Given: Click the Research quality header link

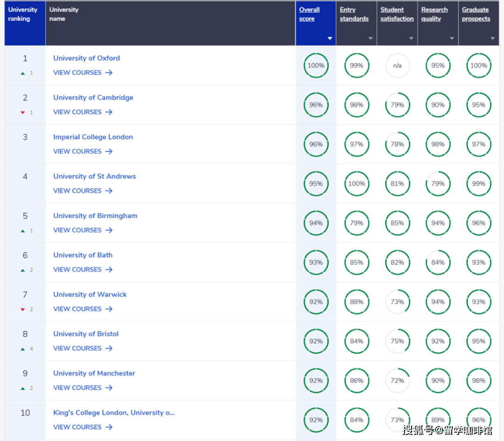Looking at the screenshot, I should coord(434,14).
